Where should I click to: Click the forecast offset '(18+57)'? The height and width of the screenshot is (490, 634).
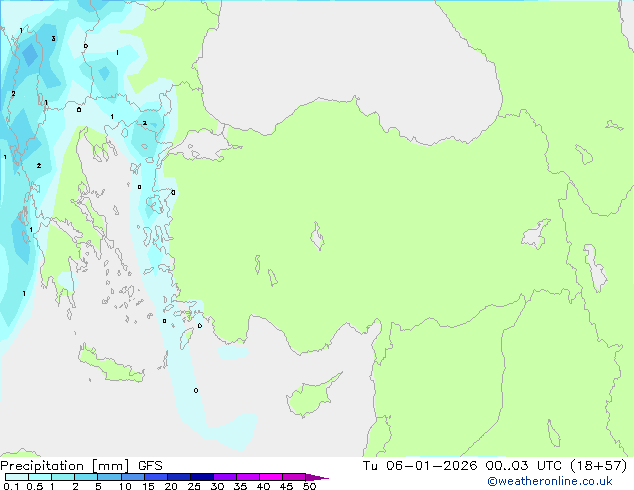(x=598, y=466)
